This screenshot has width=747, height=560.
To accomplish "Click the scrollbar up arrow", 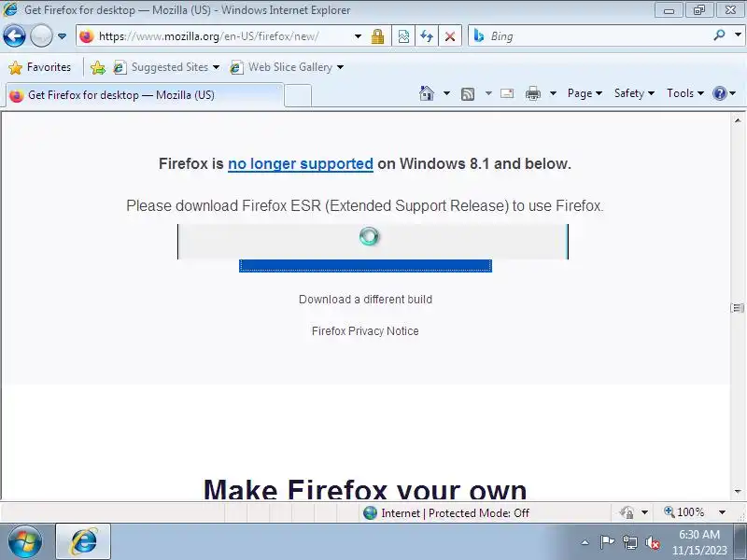I will coord(738,120).
